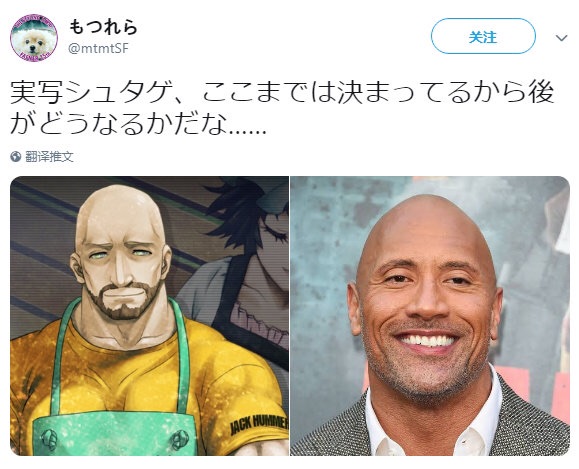
Task: Click the tweet line がどうなるかだな
Action: point(138,124)
